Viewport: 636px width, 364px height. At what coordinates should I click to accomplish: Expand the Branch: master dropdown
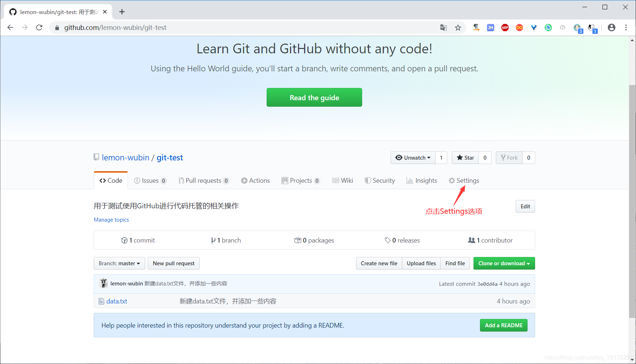[x=119, y=263]
